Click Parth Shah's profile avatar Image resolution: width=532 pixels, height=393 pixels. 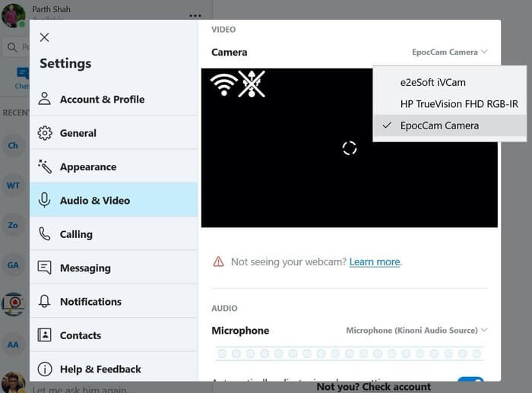click(x=13, y=15)
